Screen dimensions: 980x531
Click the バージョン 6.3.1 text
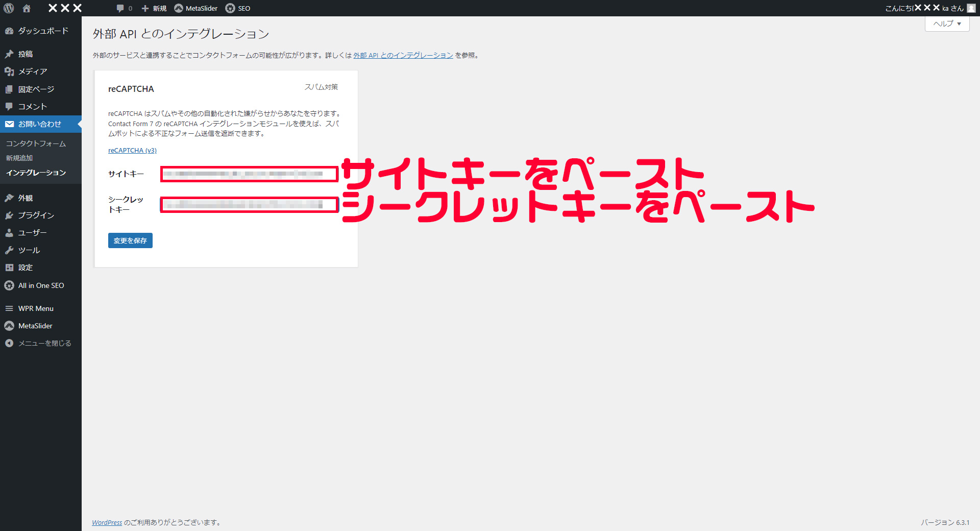pyautogui.click(x=945, y=522)
